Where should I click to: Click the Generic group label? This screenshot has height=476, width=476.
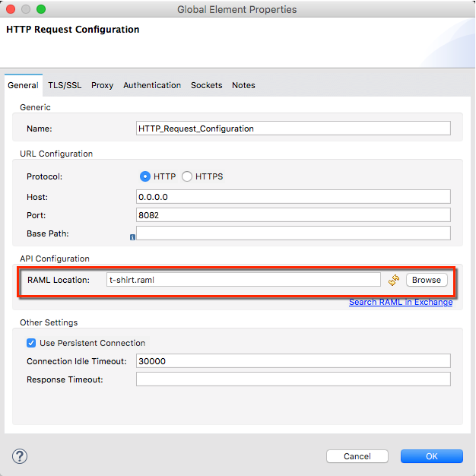[35, 107]
